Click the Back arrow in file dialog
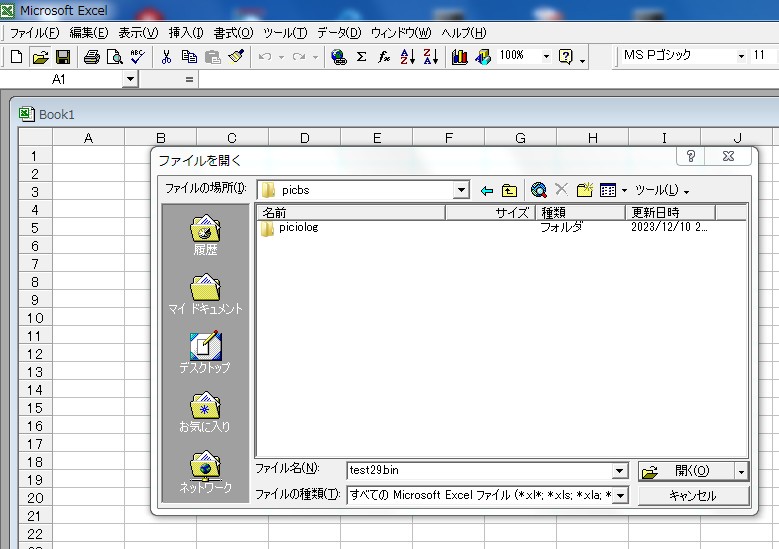Screen dimensions: 779x549 [x=486, y=190]
